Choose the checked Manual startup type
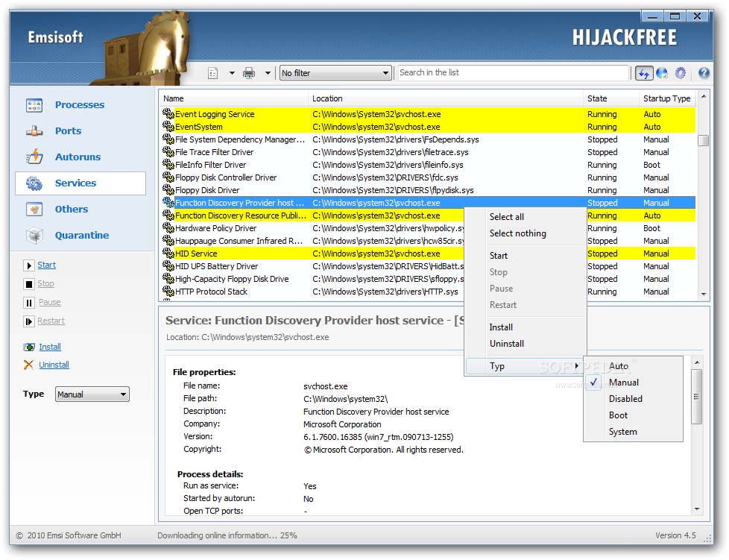729x560 pixels. pos(634,383)
